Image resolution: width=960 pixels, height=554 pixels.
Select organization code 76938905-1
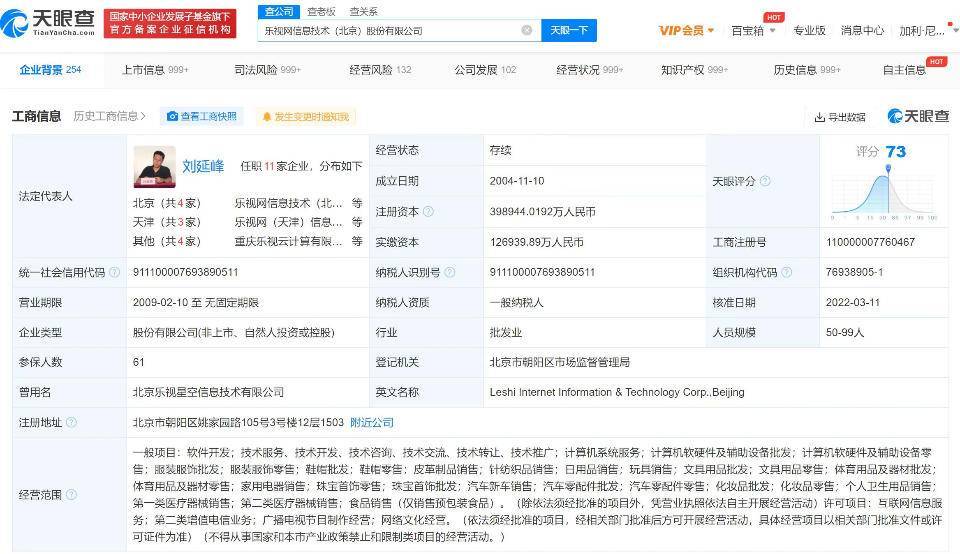[854, 272]
